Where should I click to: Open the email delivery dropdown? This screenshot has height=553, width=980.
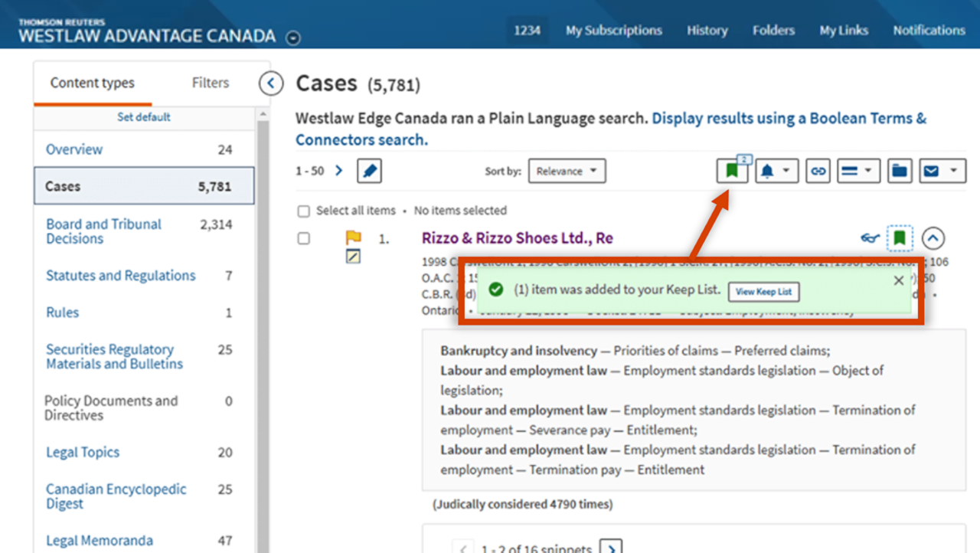coord(941,172)
